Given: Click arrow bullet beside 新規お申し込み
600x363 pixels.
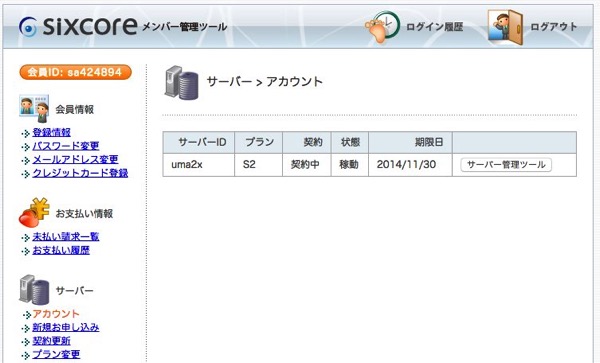Looking at the screenshot, I should click(x=26, y=329).
